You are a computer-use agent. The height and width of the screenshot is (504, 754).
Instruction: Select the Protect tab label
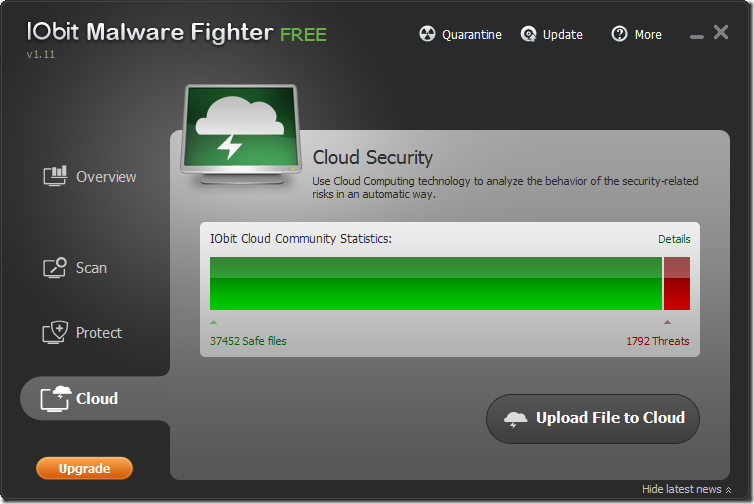[99, 333]
